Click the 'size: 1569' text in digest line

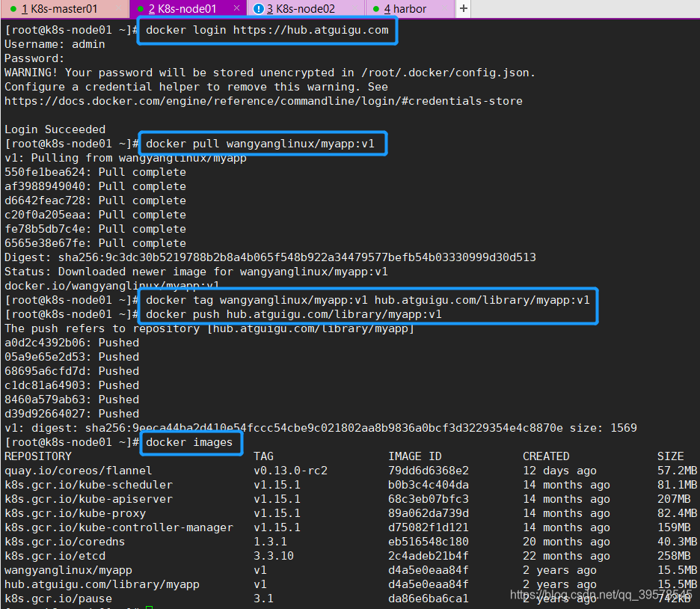click(x=603, y=428)
